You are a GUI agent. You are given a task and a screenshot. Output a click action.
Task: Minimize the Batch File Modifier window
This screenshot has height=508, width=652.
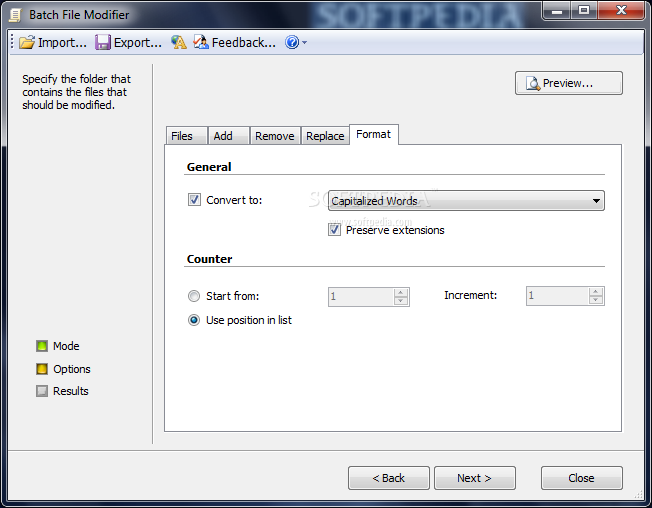point(557,10)
